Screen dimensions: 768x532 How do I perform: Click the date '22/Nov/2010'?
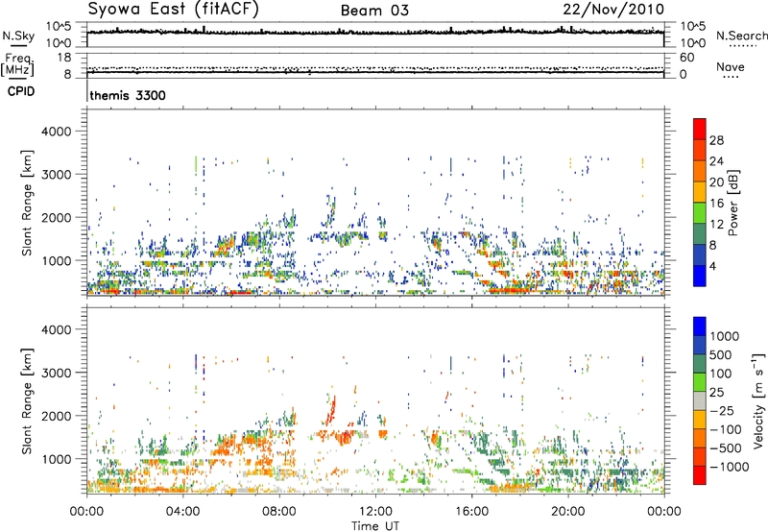613,9
